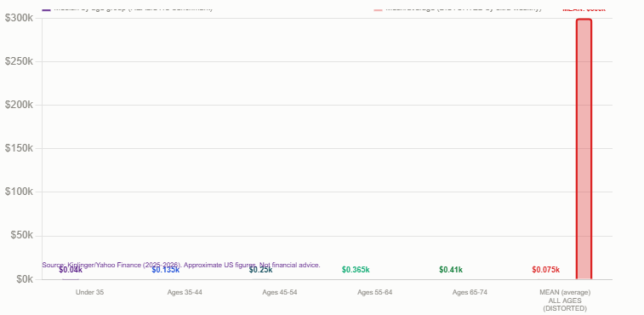Click the $100k y-axis tick label
Image resolution: width=644 pixels, height=315 pixels.
(x=19, y=192)
